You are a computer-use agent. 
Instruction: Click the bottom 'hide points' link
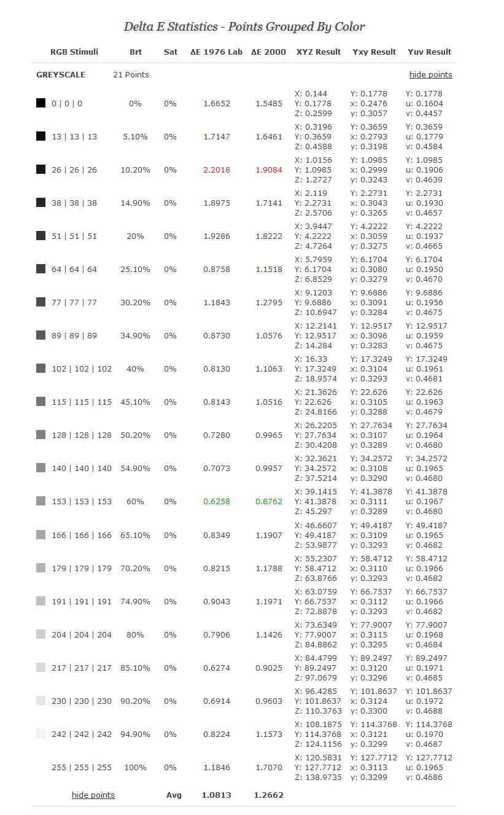coord(93,795)
